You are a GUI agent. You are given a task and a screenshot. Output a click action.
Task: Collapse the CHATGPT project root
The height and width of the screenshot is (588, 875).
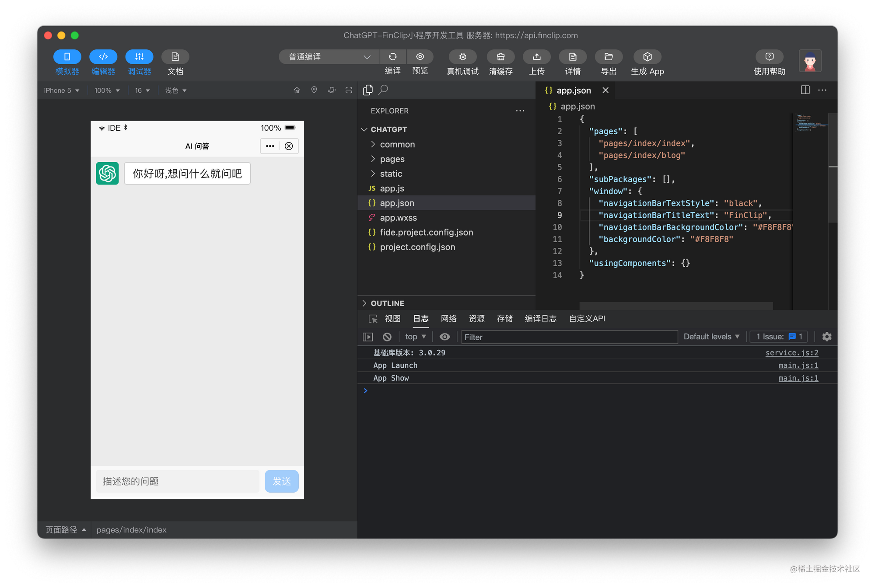click(447, 129)
